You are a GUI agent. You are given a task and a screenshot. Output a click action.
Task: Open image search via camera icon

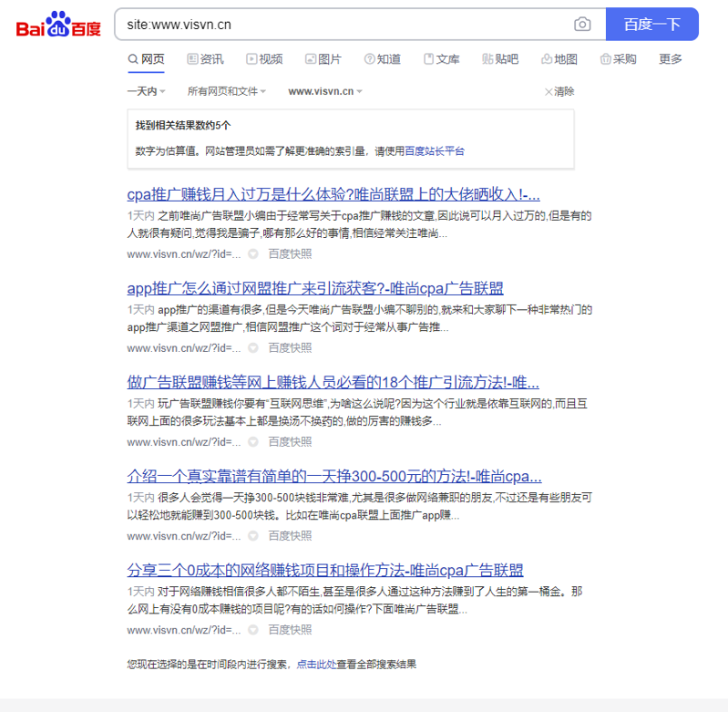click(x=582, y=24)
